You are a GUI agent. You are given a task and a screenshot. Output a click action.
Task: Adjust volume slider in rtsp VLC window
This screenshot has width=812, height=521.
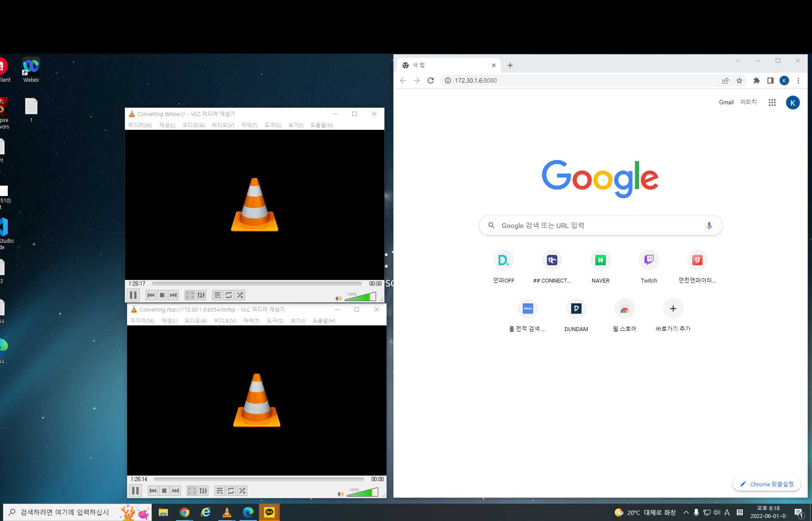(x=362, y=492)
